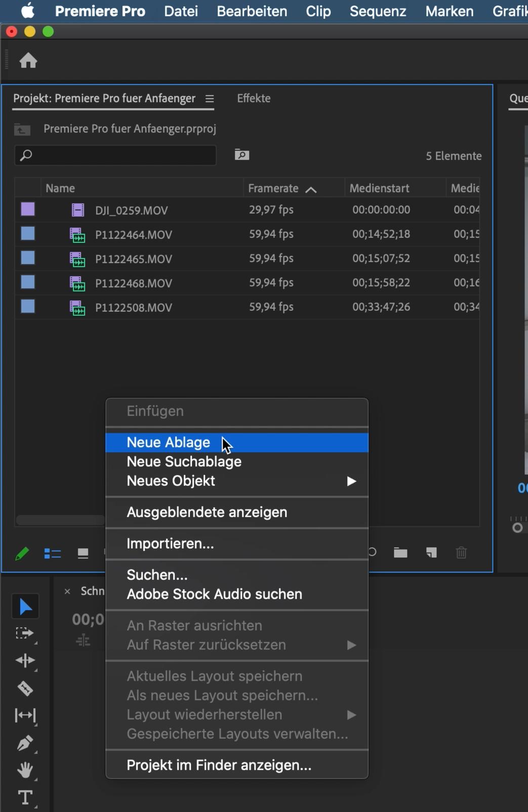Select the Ripple Edit tool
The image size is (528, 812).
click(25, 661)
